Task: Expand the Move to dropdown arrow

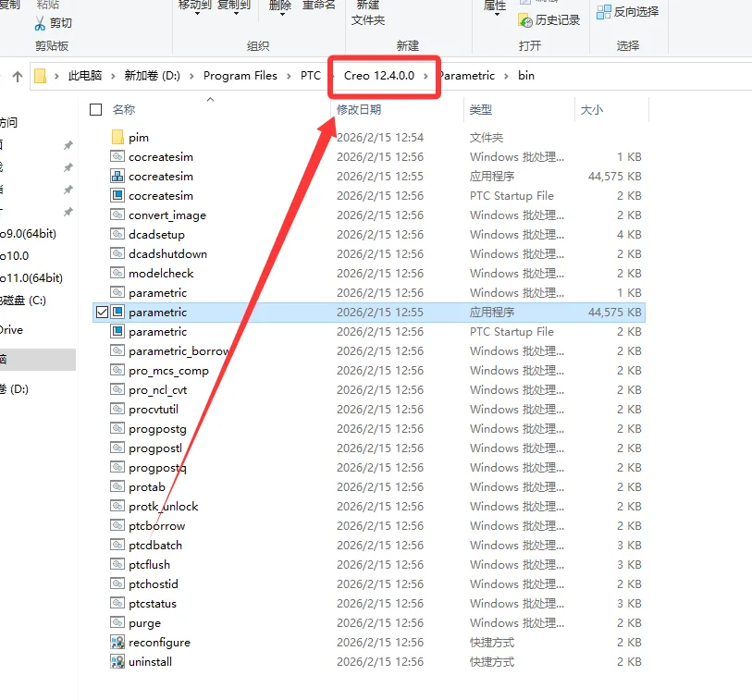Action: 197,14
